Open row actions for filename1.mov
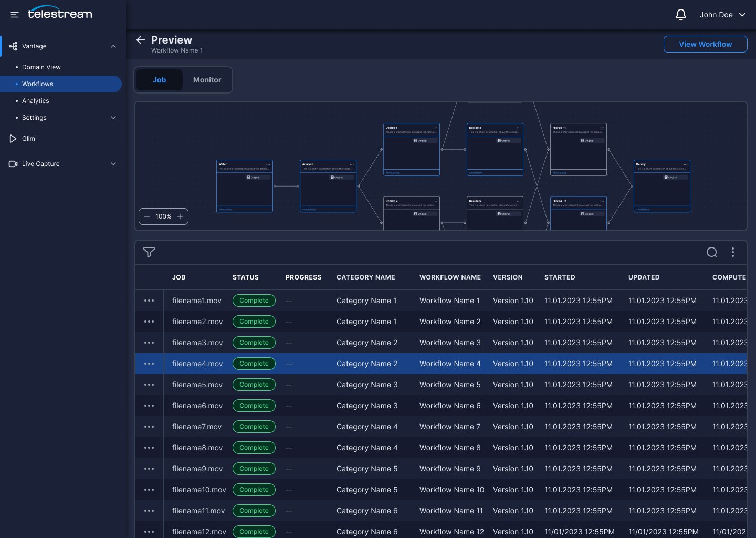Image resolution: width=756 pixels, height=538 pixels. point(149,301)
